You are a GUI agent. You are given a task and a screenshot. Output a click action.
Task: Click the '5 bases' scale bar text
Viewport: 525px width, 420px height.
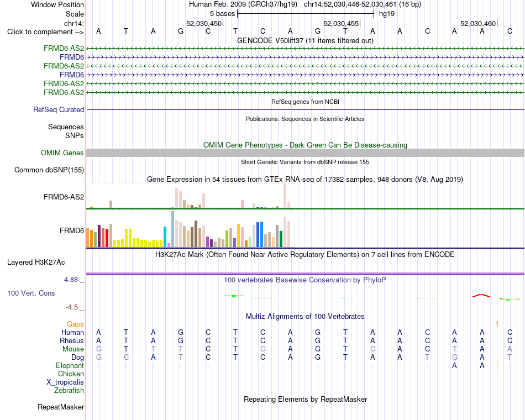pyautogui.click(x=222, y=14)
